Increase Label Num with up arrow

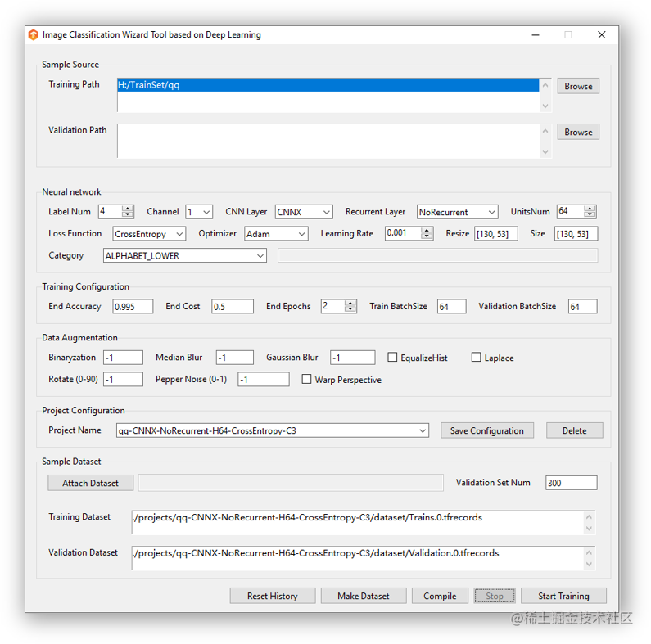(128, 209)
